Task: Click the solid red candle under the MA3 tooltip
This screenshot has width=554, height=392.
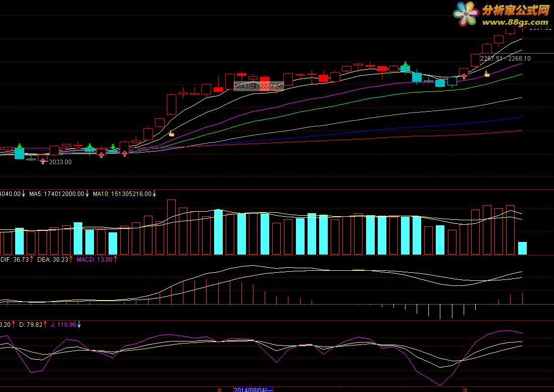Action: pos(265,83)
